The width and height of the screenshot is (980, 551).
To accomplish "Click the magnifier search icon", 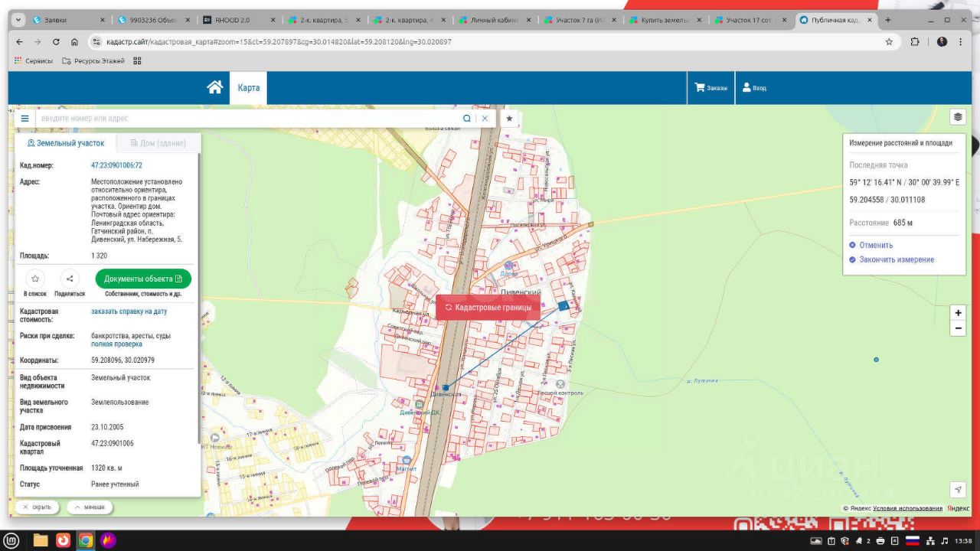I will tap(467, 119).
